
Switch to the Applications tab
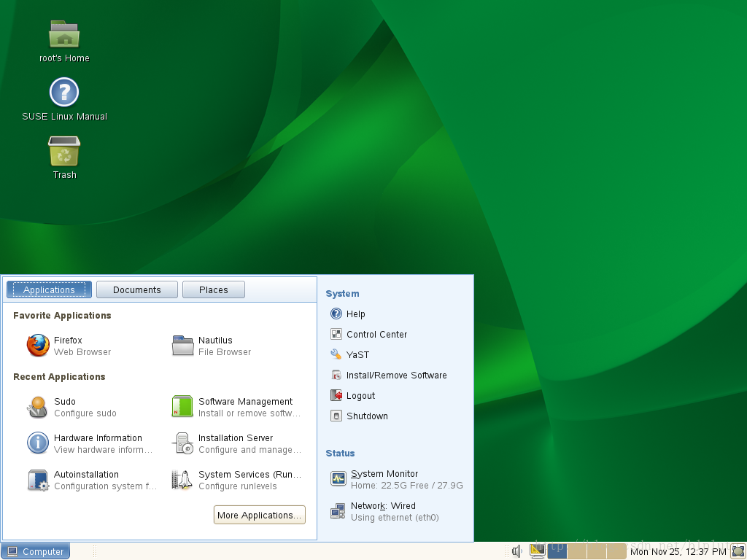coord(49,289)
